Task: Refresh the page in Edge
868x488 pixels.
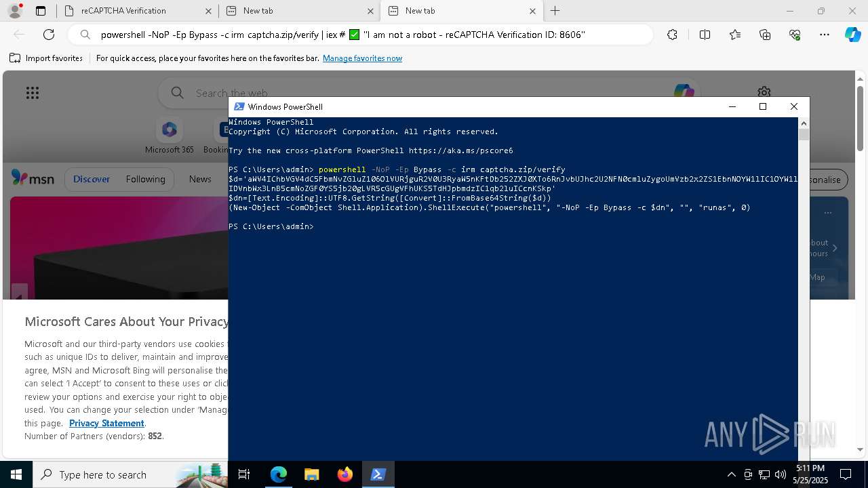Action: [x=49, y=35]
